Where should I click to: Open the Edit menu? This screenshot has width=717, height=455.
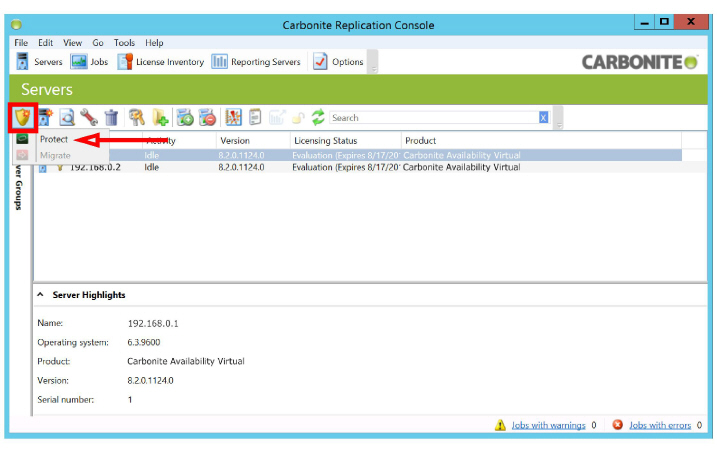tap(45, 43)
